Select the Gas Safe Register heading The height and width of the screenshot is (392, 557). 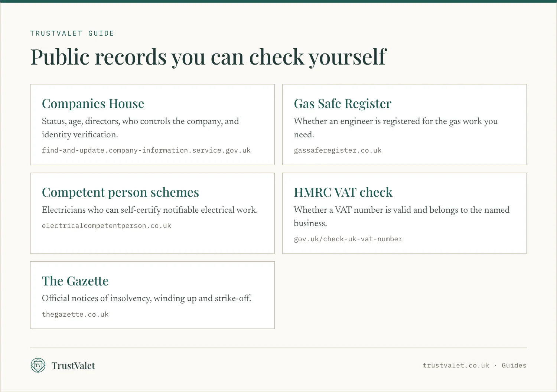pyautogui.click(x=342, y=104)
